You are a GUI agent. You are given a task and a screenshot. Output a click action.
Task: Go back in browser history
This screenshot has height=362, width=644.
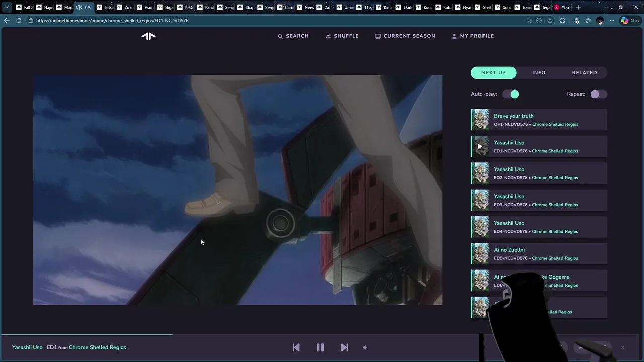click(x=6, y=21)
